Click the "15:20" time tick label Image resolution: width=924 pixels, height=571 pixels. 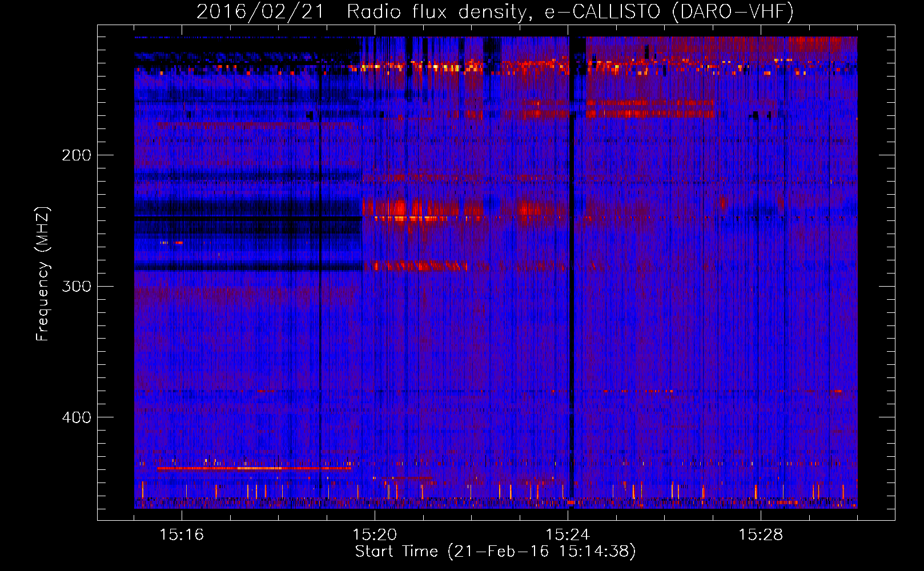(375, 535)
